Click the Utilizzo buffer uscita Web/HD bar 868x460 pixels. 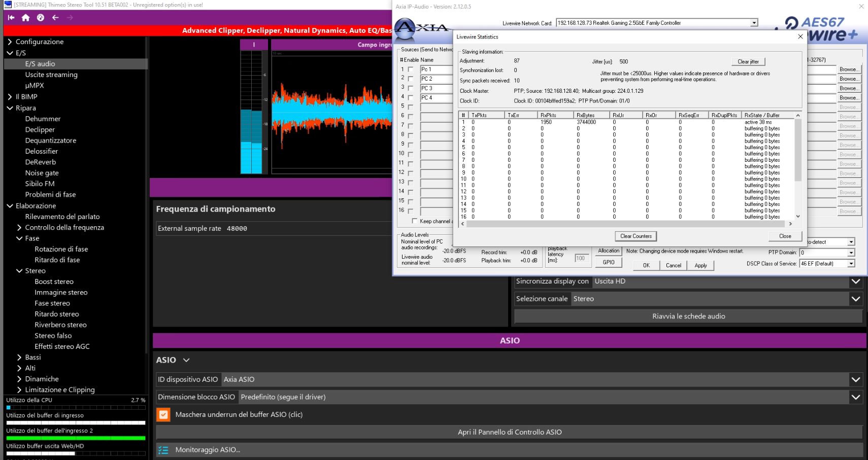76,453
